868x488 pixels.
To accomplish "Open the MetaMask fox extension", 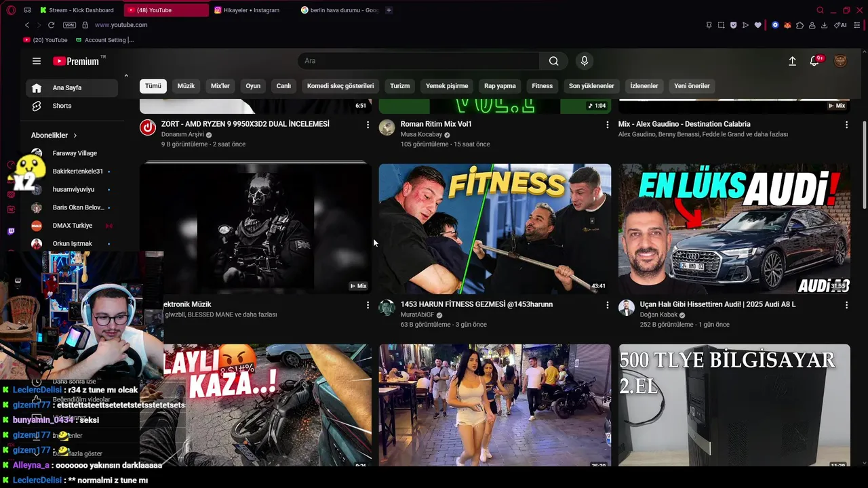I will 787,25.
